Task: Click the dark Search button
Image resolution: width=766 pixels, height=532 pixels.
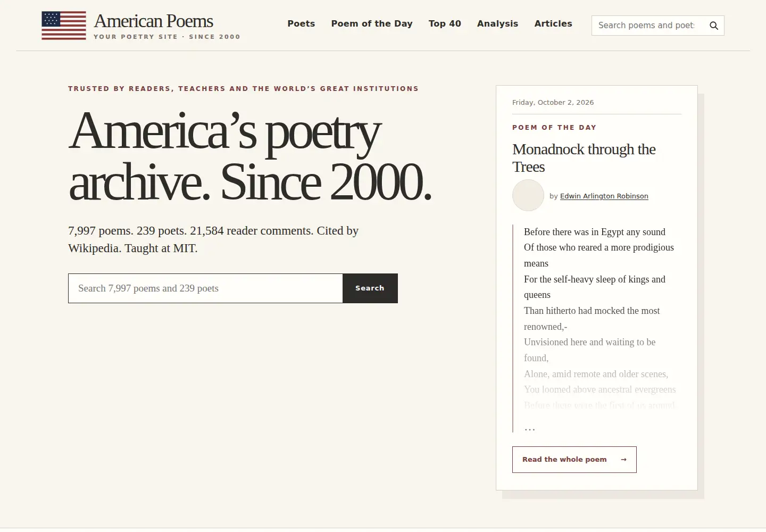Action: pyautogui.click(x=370, y=288)
